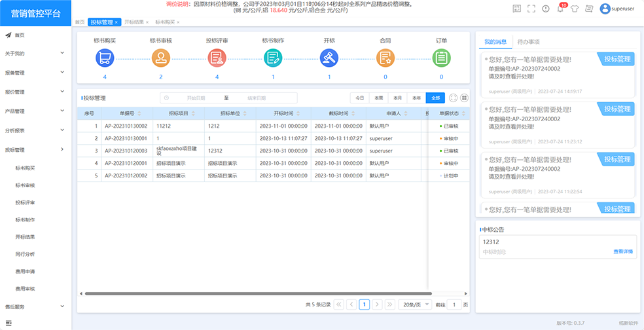Click the 开始日期 start date field
The height and width of the screenshot is (330, 644).
click(x=196, y=98)
